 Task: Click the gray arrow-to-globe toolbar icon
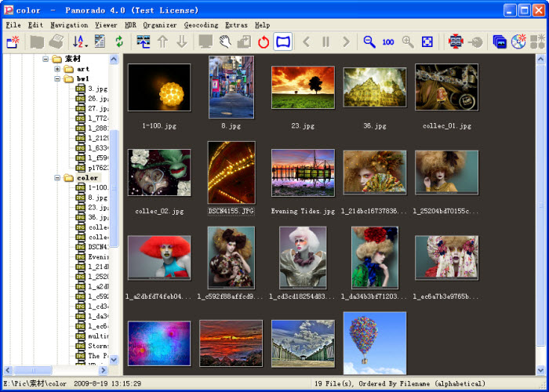pos(475,42)
